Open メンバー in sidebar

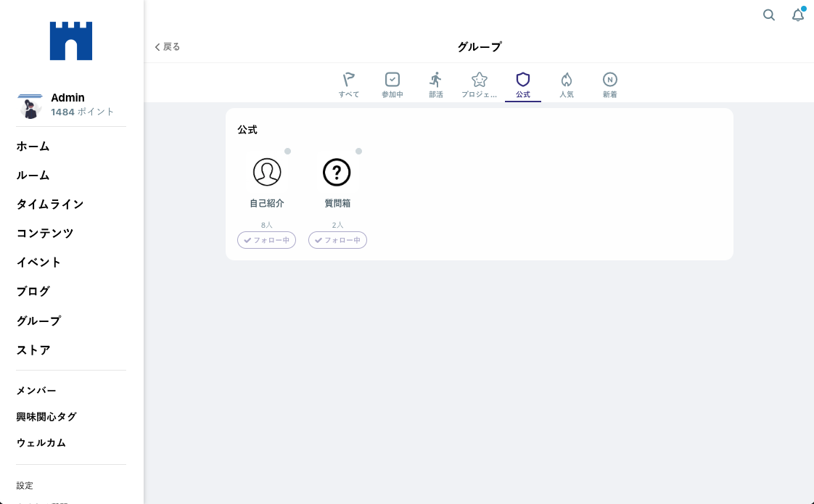point(36,391)
